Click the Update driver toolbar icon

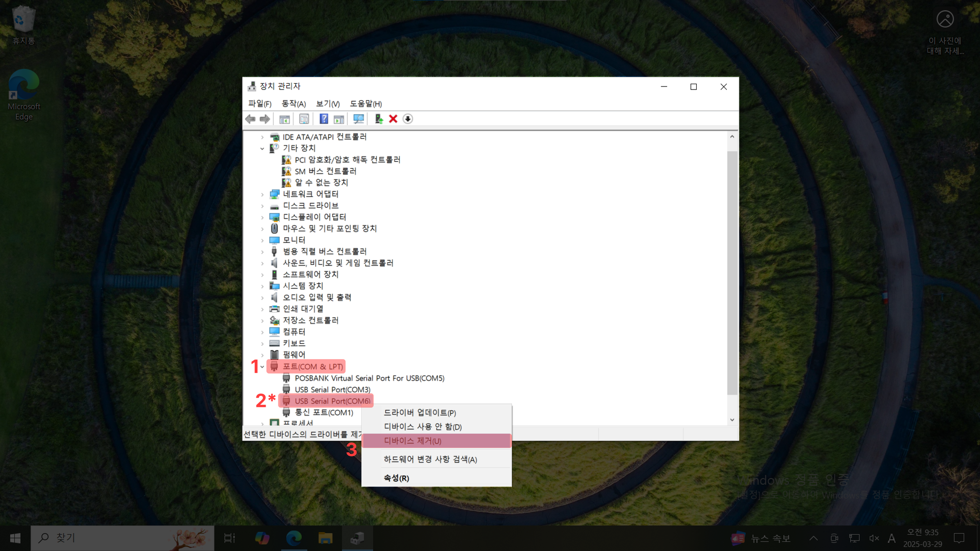point(379,119)
